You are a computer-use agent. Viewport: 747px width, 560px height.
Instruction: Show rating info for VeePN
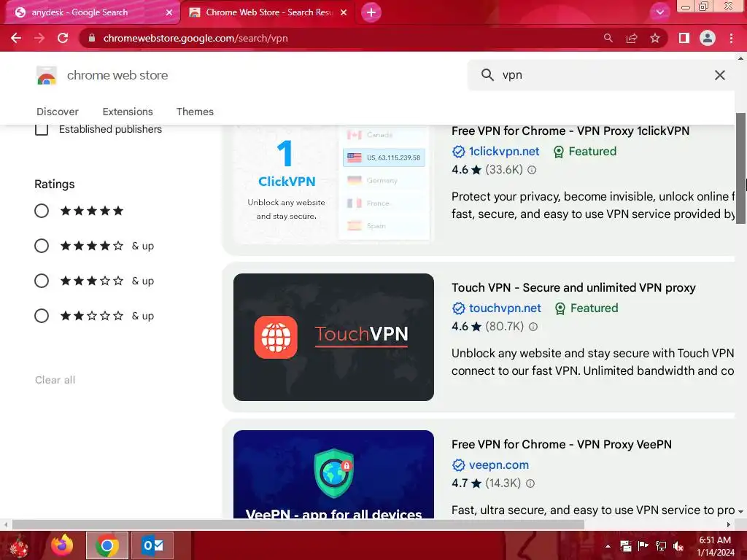(x=530, y=483)
